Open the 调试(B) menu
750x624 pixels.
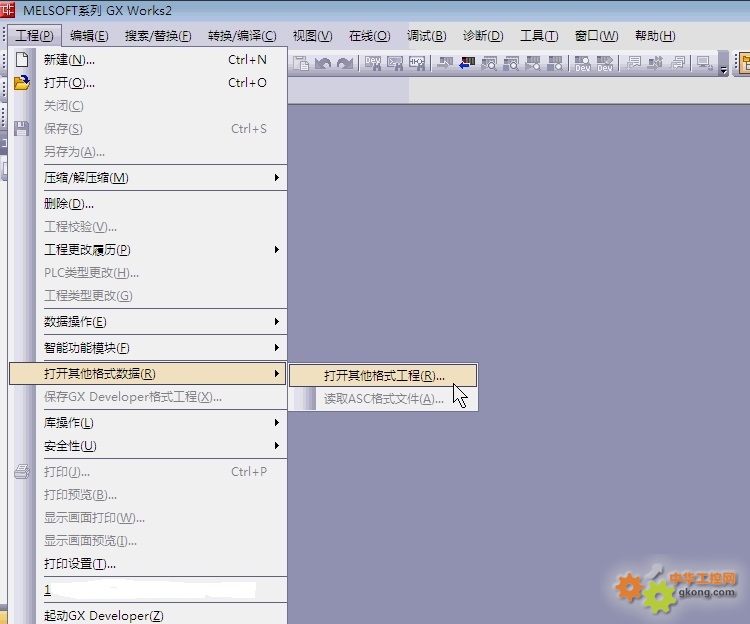coord(427,36)
